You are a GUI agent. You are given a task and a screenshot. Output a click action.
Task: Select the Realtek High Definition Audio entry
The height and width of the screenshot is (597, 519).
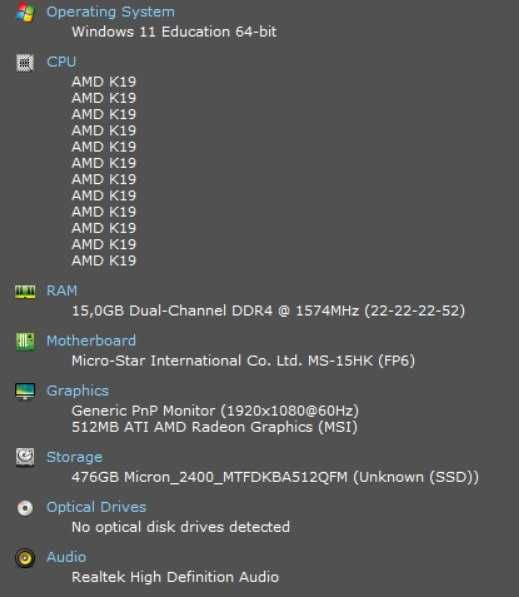(175, 577)
